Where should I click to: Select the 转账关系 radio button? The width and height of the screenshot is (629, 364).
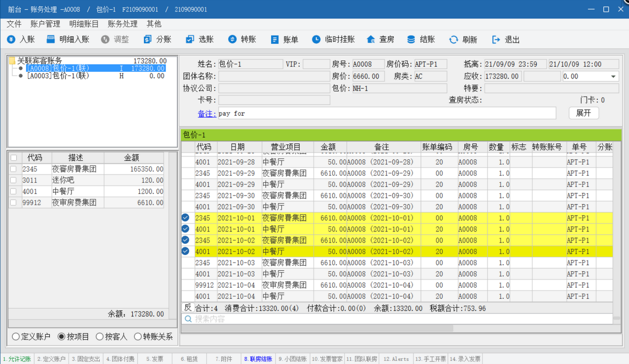pos(138,337)
